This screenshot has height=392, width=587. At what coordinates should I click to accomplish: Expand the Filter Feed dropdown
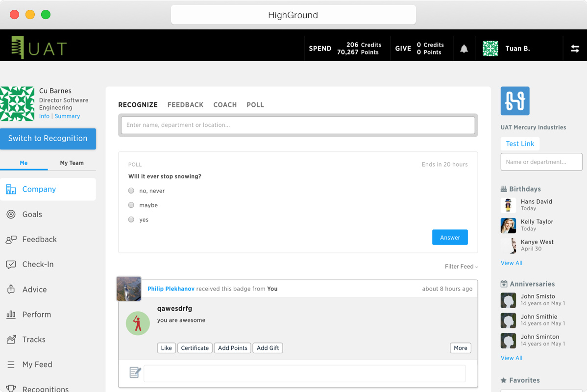click(461, 266)
